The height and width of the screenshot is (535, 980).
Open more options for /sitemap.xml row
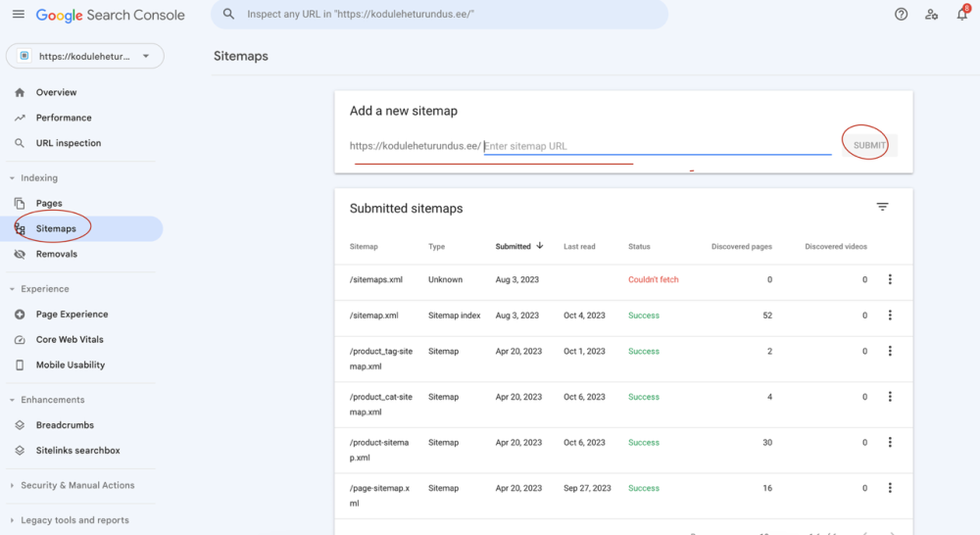pyautogui.click(x=890, y=316)
